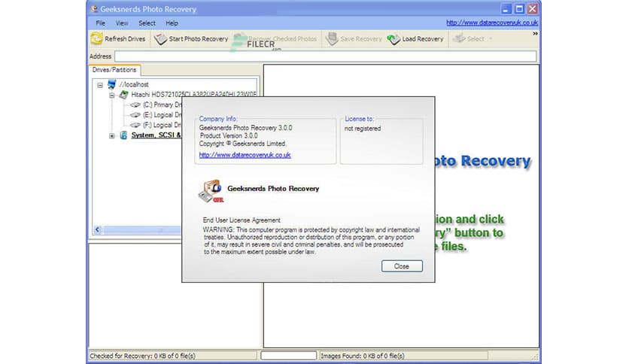Click "End User License Agreement" heading

tap(242, 220)
